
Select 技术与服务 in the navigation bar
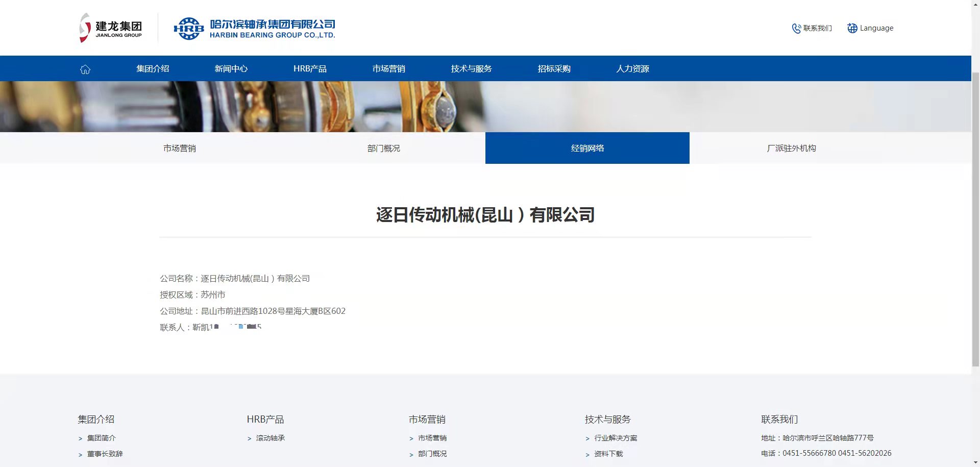(471, 69)
